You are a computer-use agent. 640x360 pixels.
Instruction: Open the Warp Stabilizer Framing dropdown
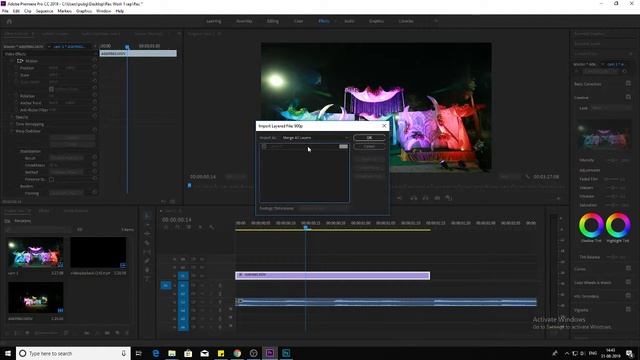(x=67, y=193)
